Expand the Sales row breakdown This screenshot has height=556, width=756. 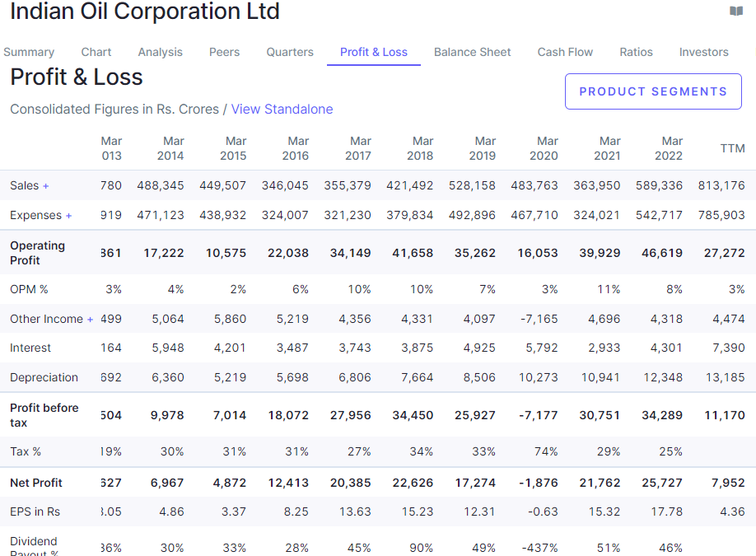click(x=46, y=186)
